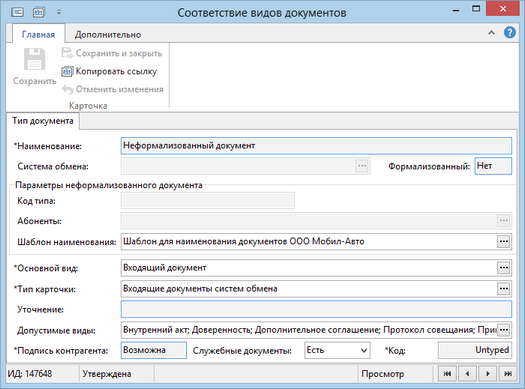Toggle the Формализованный field showing Нет

tap(493, 166)
